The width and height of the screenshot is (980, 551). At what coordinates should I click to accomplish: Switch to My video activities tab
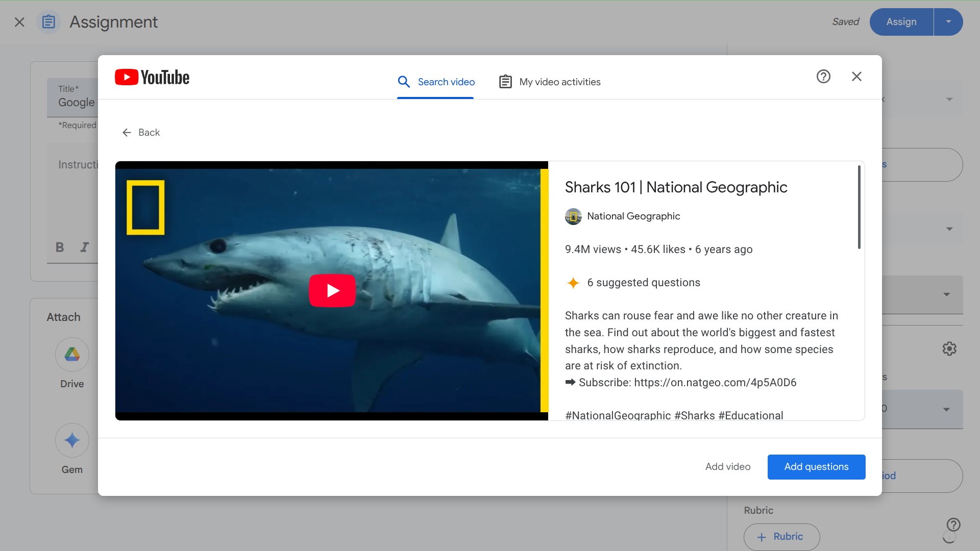click(x=550, y=82)
